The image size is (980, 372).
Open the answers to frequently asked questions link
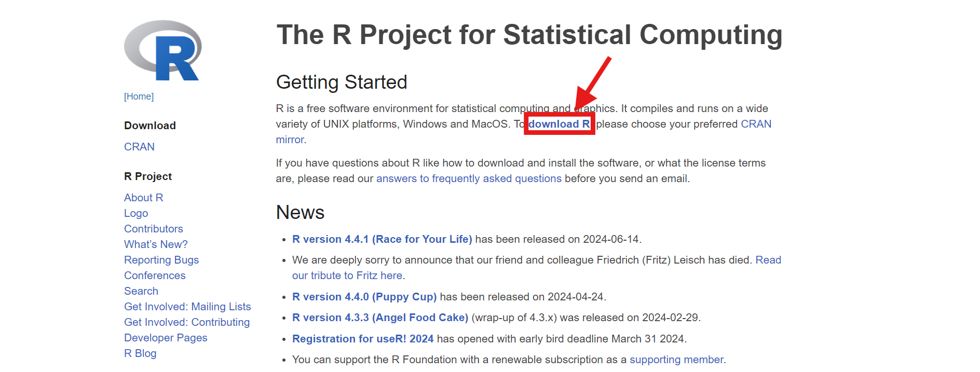(x=469, y=178)
